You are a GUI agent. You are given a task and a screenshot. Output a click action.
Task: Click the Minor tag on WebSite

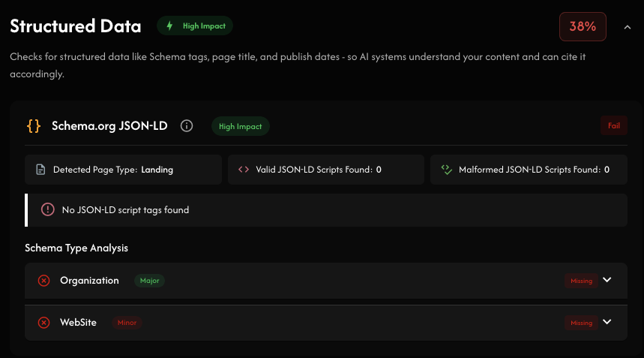coord(127,323)
